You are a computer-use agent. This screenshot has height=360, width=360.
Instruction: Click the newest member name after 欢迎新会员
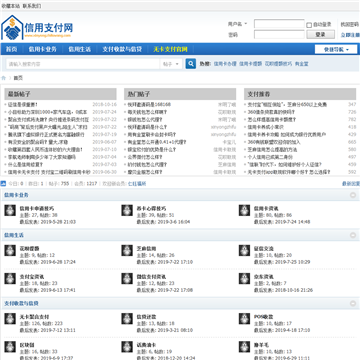pyautogui.click(x=137, y=184)
